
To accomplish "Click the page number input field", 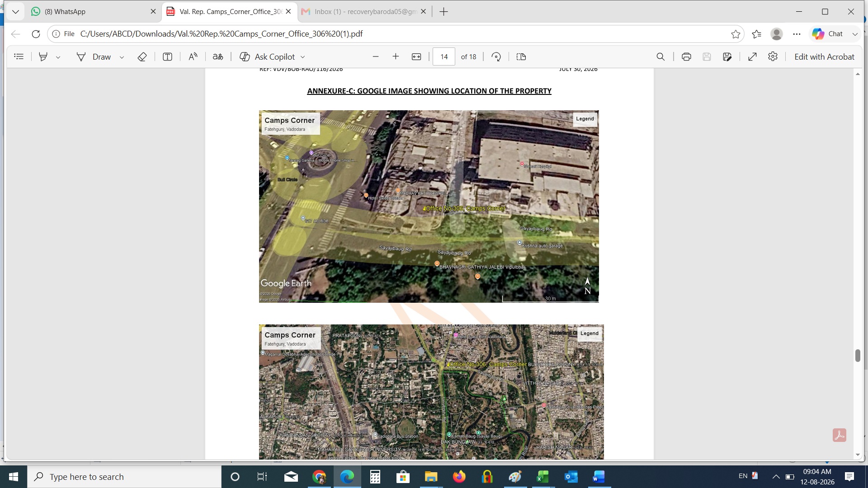I will pyautogui.click(x=444, y=56).
